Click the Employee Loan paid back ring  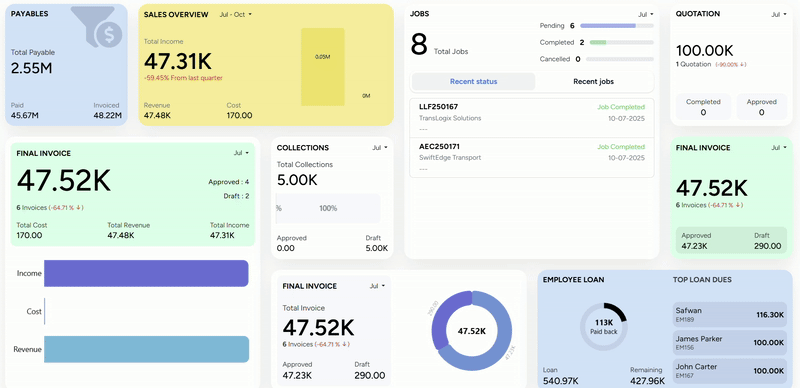pyautogui.click(x=604, y=326)
